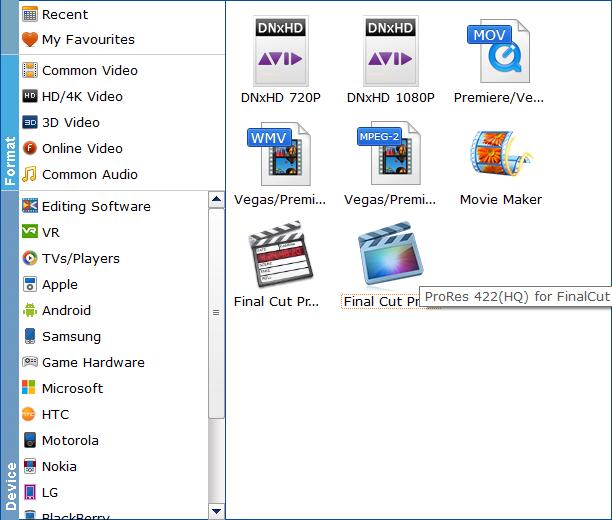Click the Final Cut Pr... label
Screen dimensions: 612x520
[x=276, y=302]
